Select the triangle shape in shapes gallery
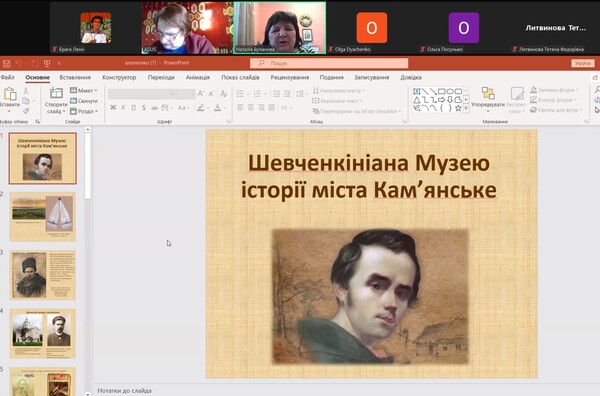Viewport: 600px width, 396px height. (417, 100)
